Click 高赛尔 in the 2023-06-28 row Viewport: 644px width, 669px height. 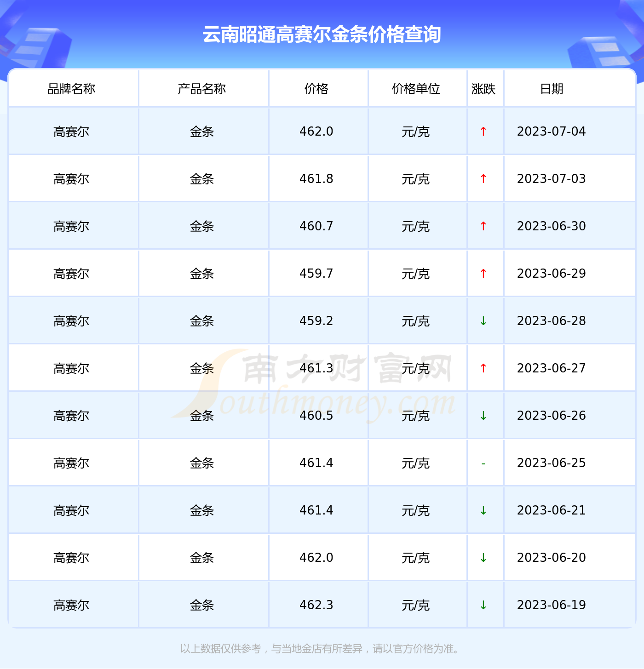click(x=71, y=321)
